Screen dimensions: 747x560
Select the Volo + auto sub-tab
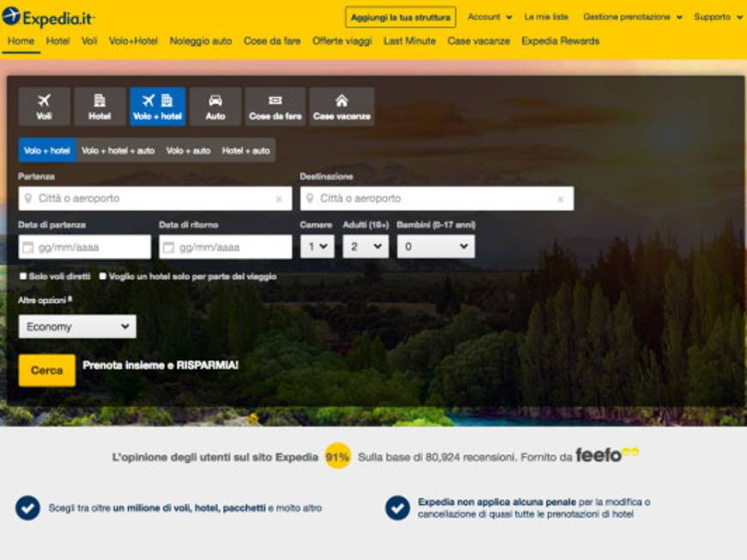pyautogui.click(x=188, y=150)
